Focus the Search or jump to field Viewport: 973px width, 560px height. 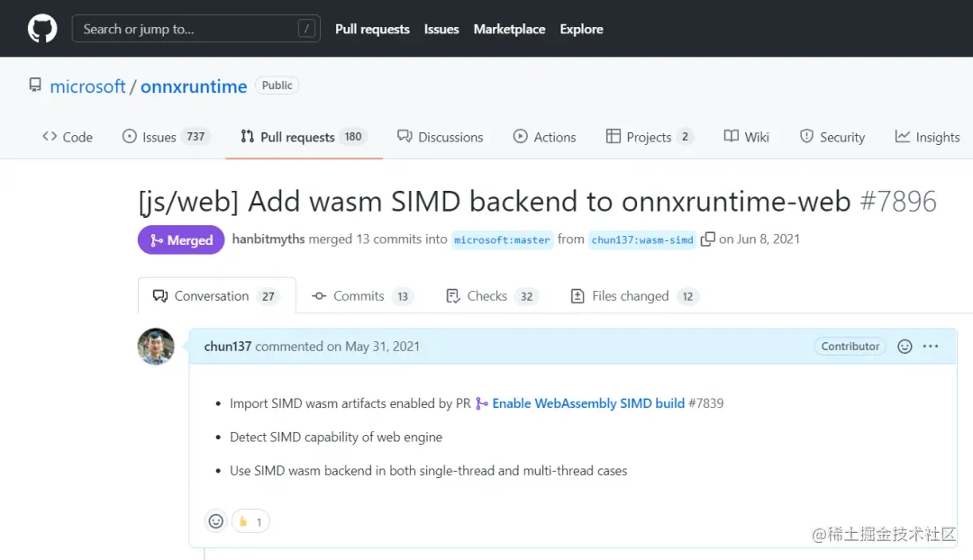196,29
